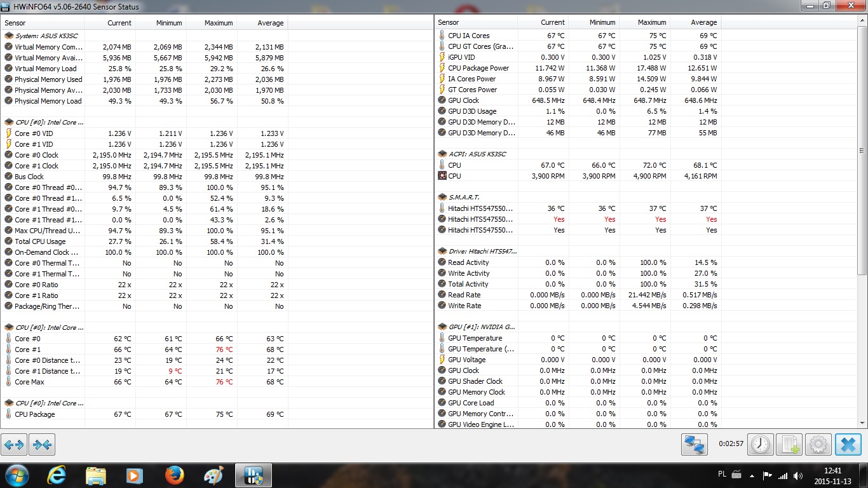The width and height of the screenshot is (868, 488).
Task: Click the thermometer icon beside CPU IA Cores
Action: pos(442,36)
